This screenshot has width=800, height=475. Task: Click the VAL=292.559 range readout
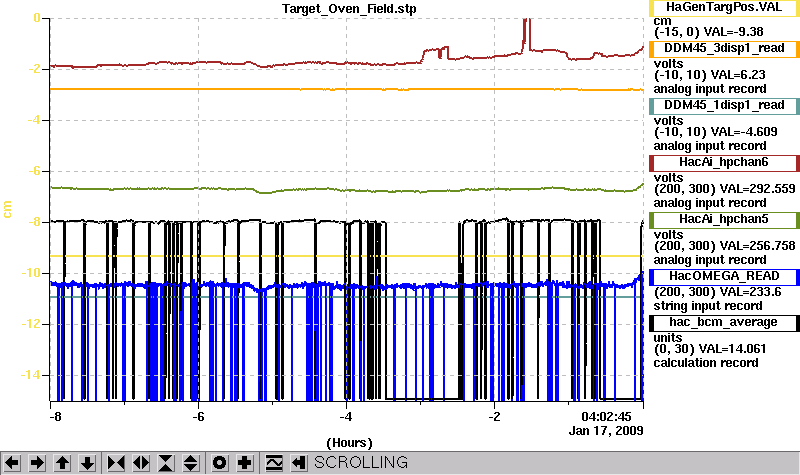click(x=724, y=189)
